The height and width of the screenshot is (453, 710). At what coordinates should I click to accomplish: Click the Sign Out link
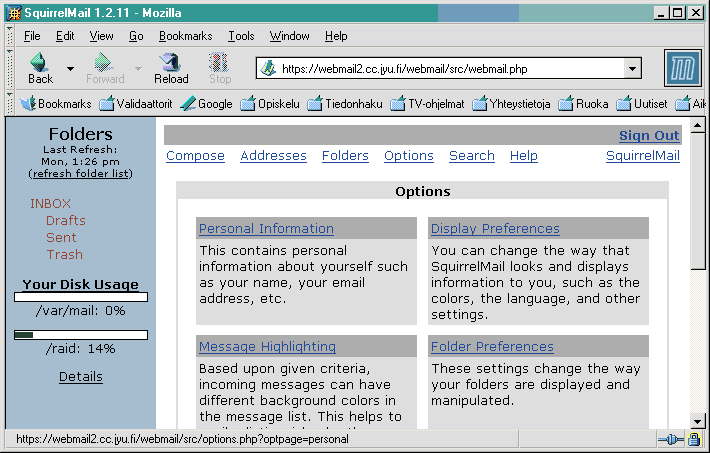649,135
